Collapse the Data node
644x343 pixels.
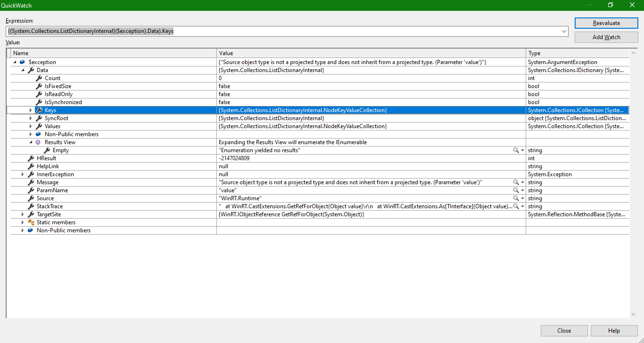23,70
